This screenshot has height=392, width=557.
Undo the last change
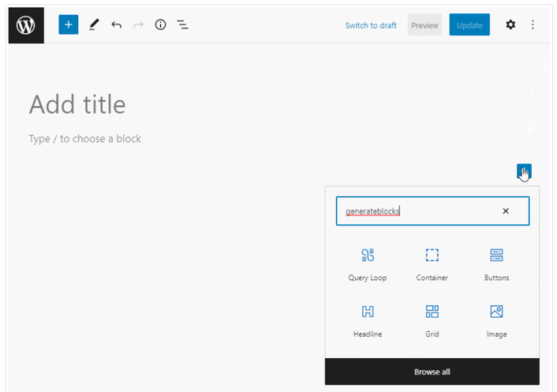116,25
